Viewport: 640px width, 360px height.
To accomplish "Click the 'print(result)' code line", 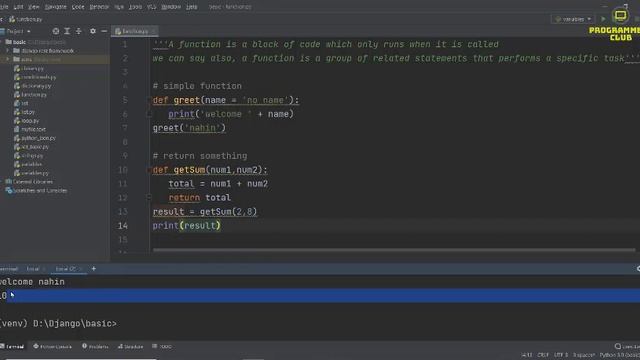I will point(187,226).
